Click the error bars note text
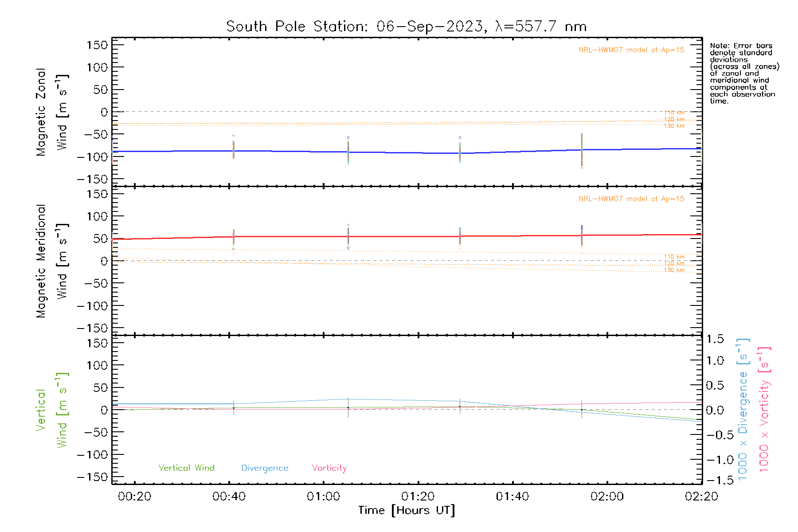798x532 pixels. (x=744, y=73)
